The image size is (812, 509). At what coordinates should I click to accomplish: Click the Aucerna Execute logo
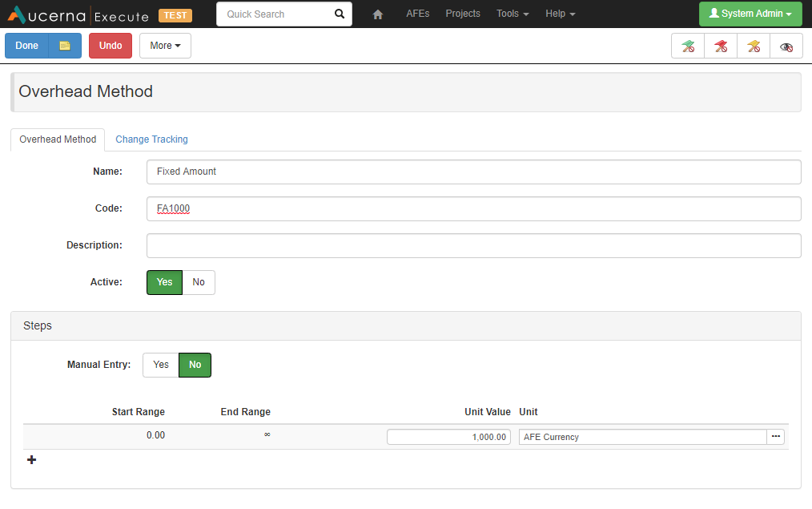tap(80, 14)
